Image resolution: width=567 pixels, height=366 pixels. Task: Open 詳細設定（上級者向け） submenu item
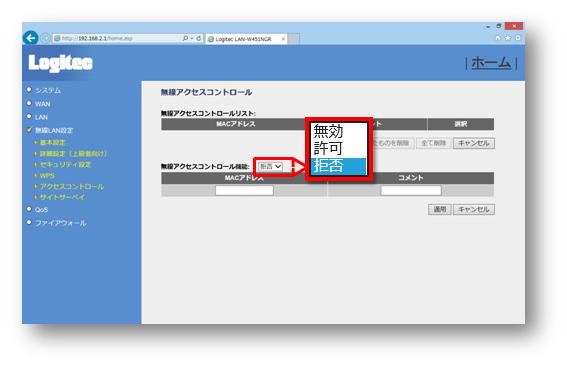point(73,154)
